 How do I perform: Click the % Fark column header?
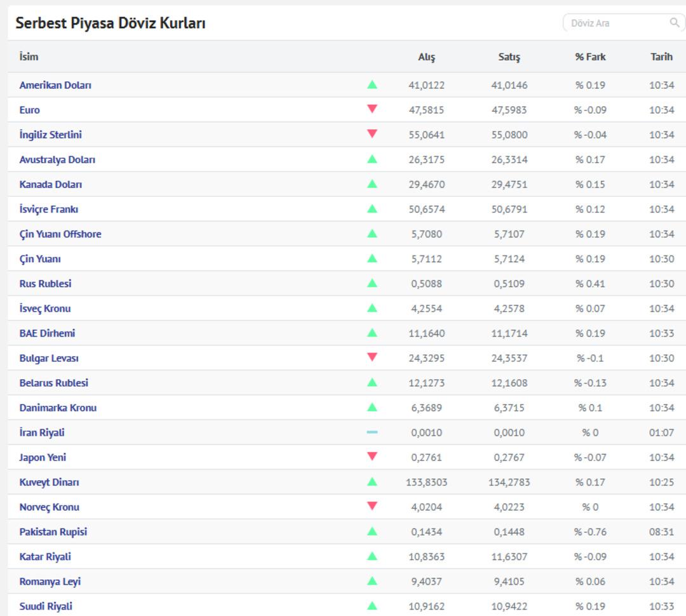[590, 57]
